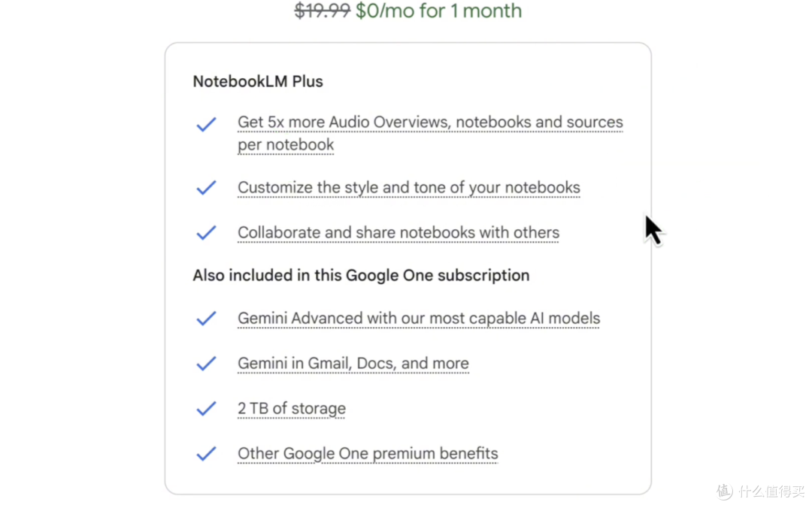The width and height of the screenshot is (812, 508).
Task: Click the crossed-out $19.99 price
Action: [322, 11]
